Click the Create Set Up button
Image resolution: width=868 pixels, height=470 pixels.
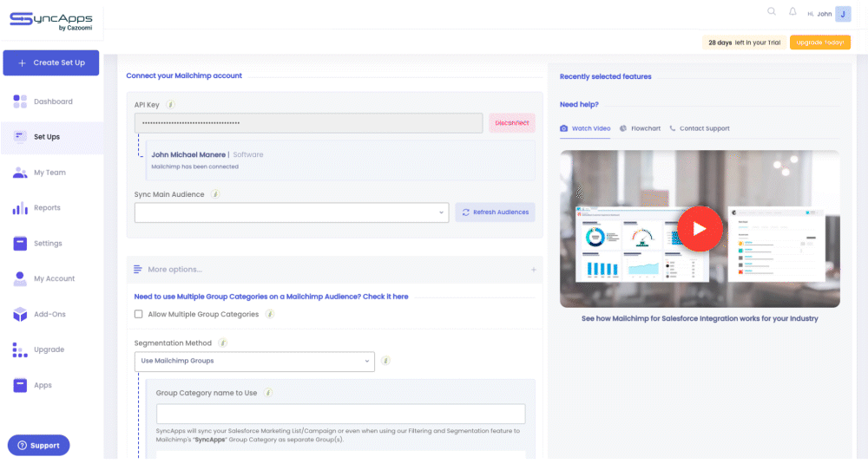[51, 63]
